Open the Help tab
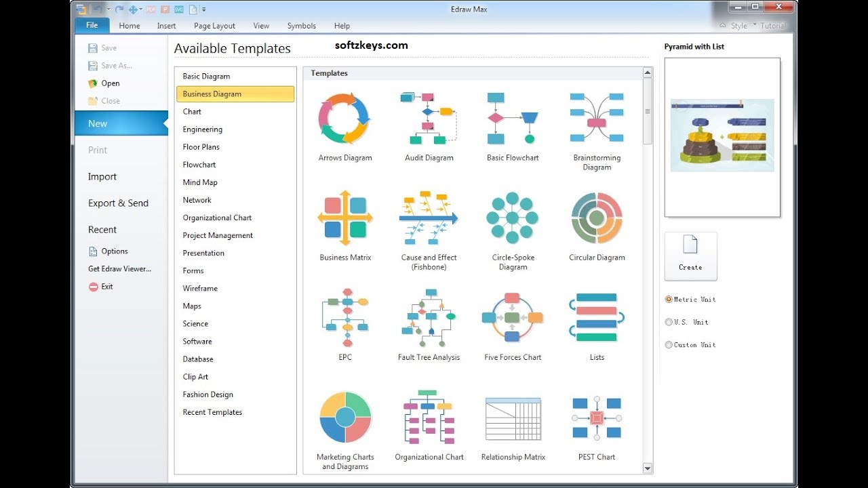Image resolution: width=868 pixels, height=488 pixels. tap(342, 26)
